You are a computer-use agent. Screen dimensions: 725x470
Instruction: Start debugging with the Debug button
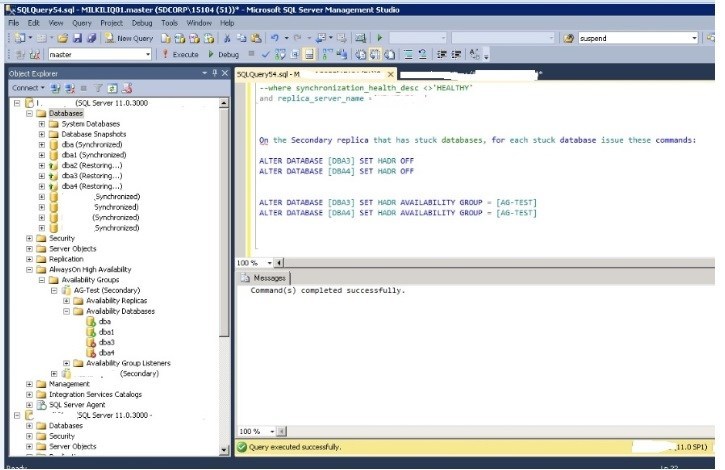tap(224, 54)
